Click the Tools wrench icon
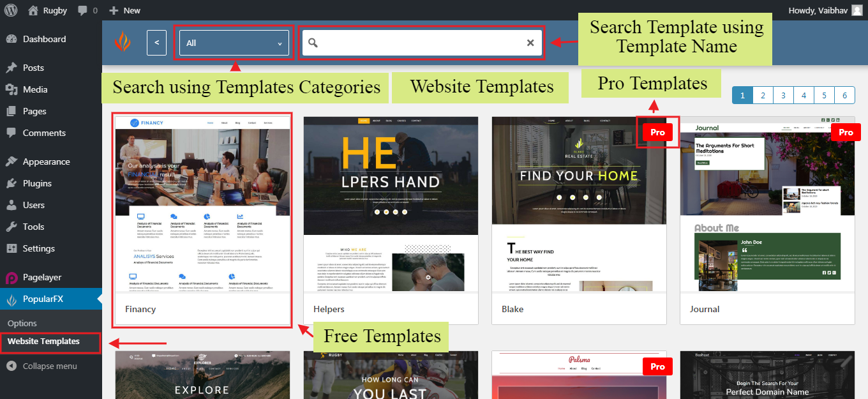Screen dimensions: 868x399 (x=11, y=227)
